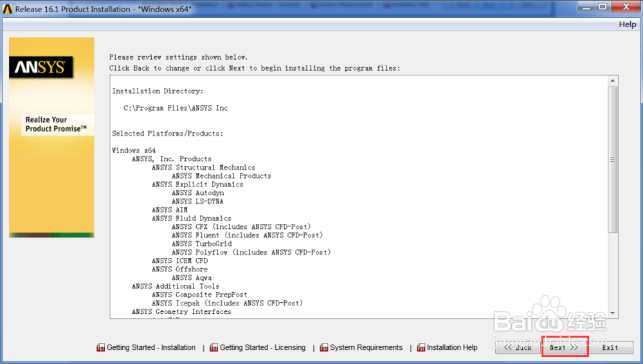
Task: Close the Product Installation window
Action: (626, 7)
